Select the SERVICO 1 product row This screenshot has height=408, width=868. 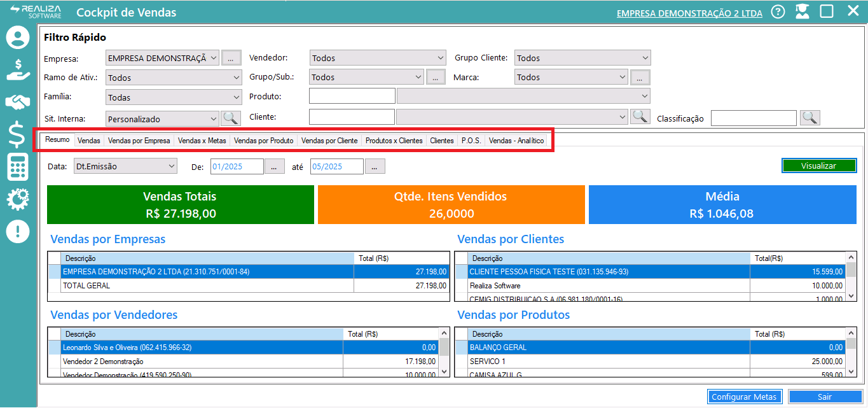tap(650, 362)
